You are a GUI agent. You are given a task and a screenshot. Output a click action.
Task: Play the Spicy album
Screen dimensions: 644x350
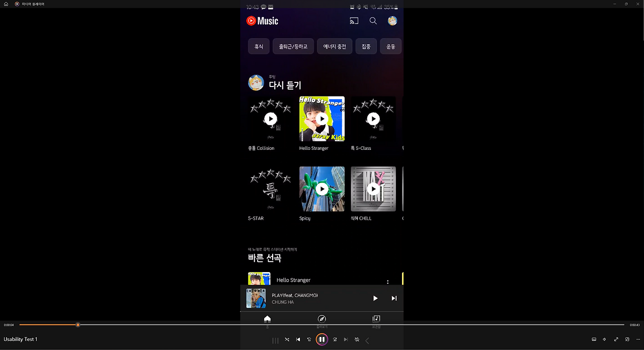point(322,189)
